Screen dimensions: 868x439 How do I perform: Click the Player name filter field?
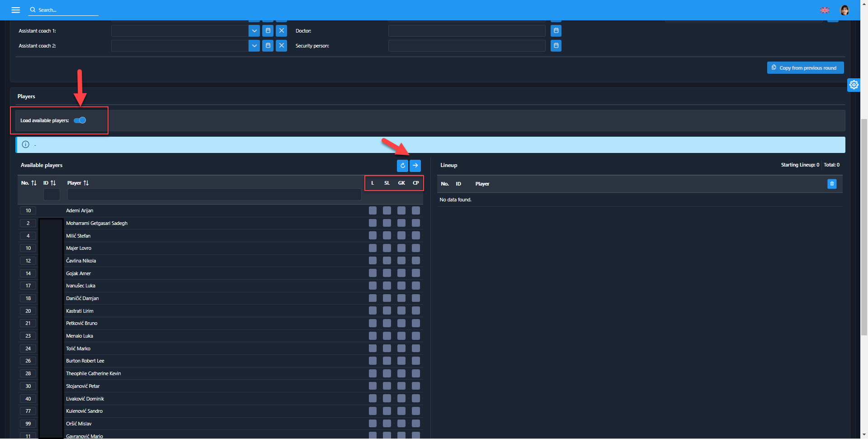pos(214,195)
